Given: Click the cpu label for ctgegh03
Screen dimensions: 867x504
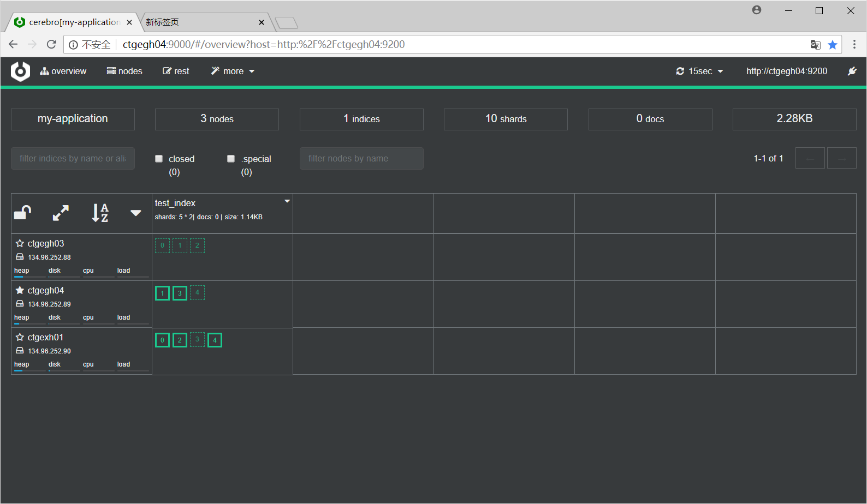Looking at the screenshot, I should click(x=88, y=271).
